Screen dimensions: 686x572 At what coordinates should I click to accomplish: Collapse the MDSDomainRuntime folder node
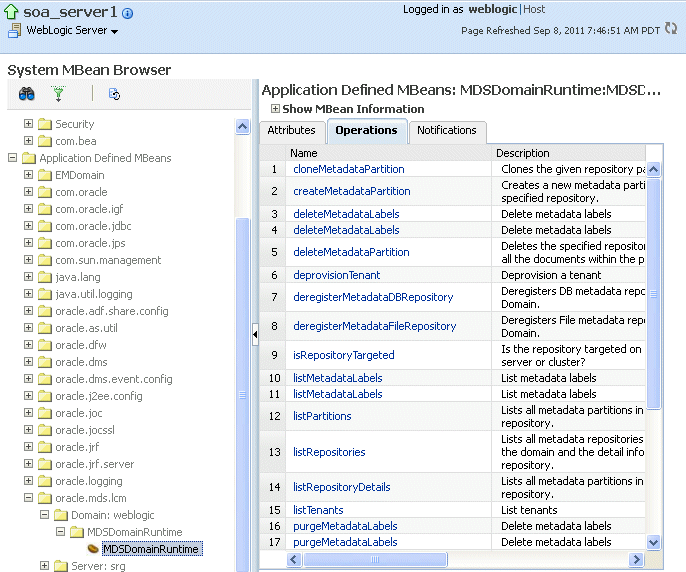(60, 532)
